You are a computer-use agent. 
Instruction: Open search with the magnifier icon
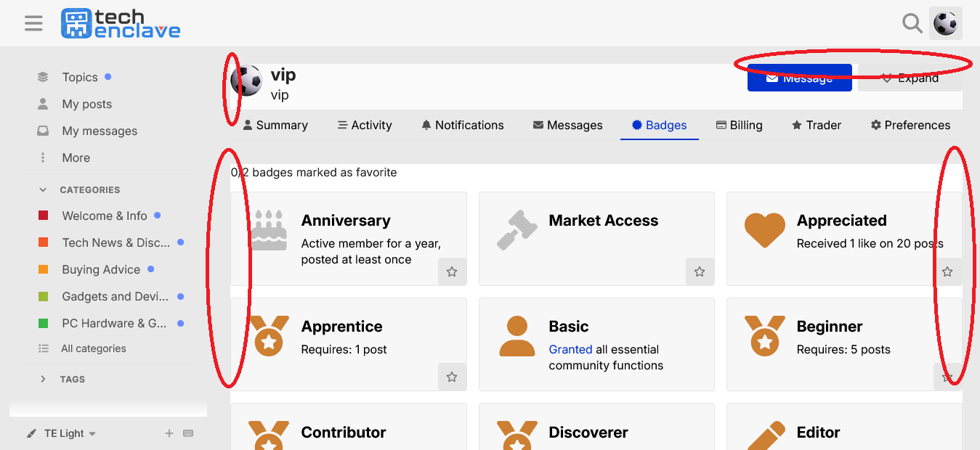[x=912, y=23]
